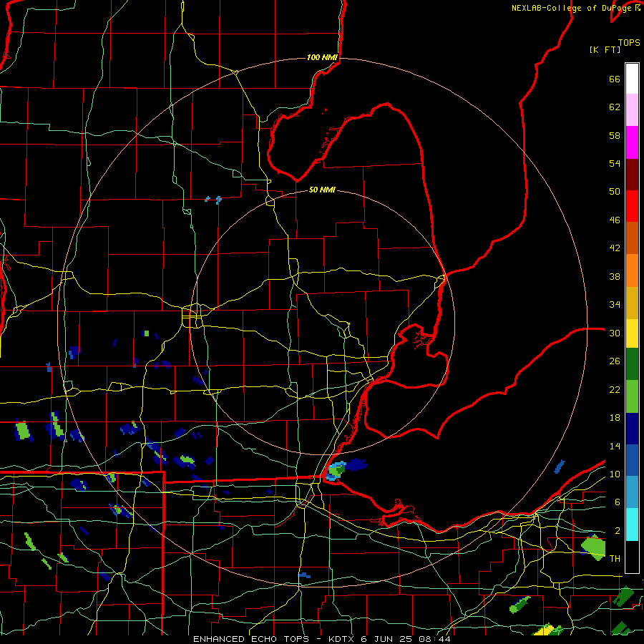Click the magenta 58 kft legend swatch

tap(632, 142)
